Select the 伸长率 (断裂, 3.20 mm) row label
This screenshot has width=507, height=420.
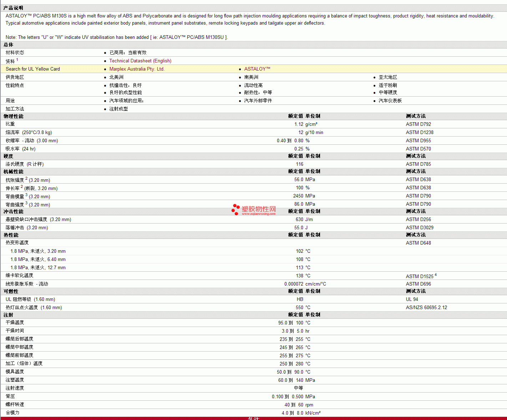point(32,188)
